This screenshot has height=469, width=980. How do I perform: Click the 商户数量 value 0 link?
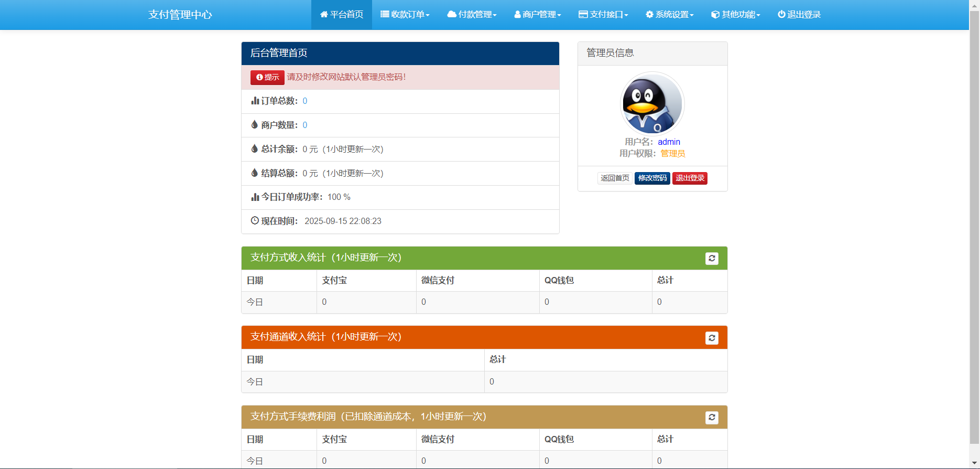[x=305, y=125]
